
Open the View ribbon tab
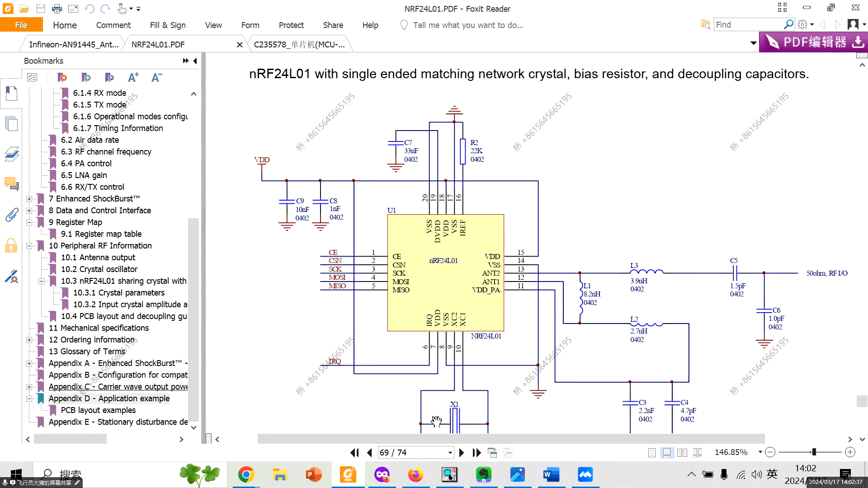[x=213, y=25]
